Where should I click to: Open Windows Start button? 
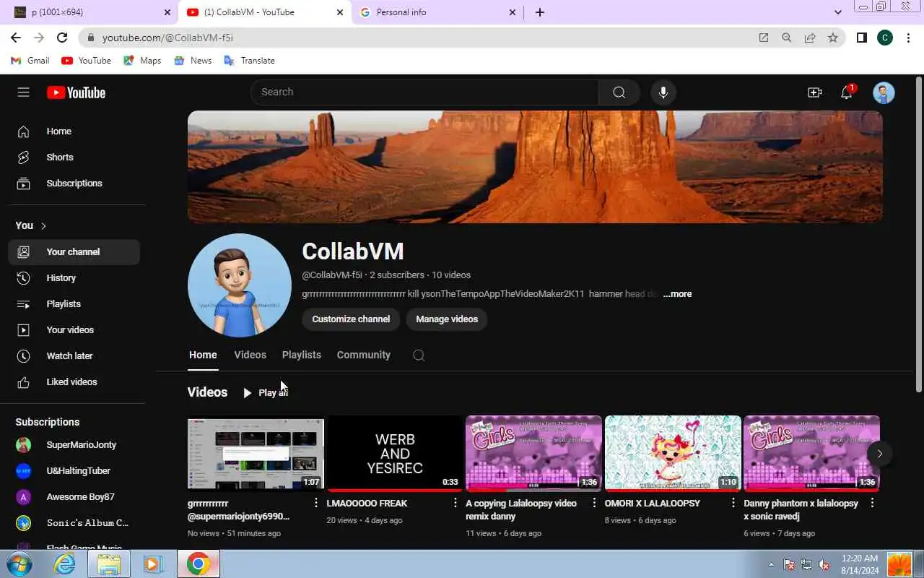(x=19, y=564)
